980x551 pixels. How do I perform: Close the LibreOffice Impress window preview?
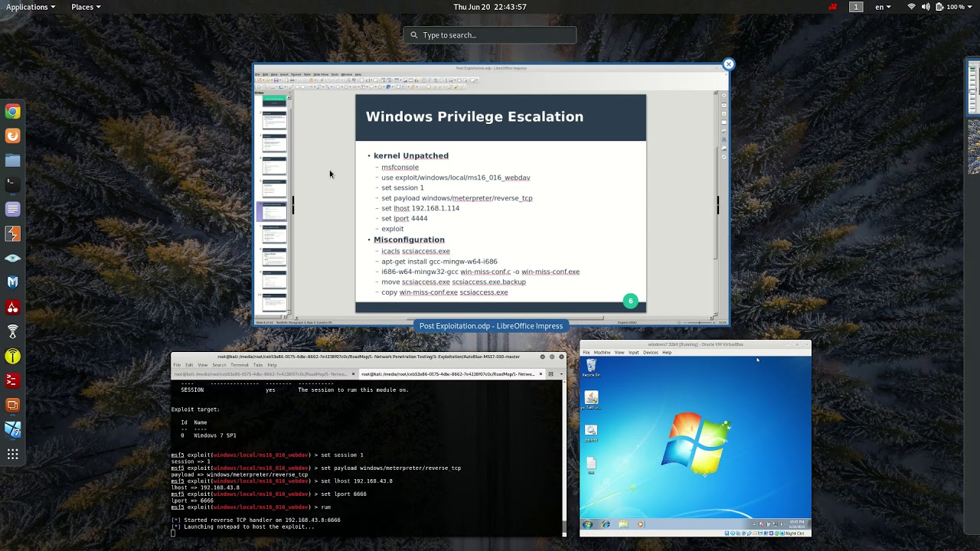[x=728, y=64]
